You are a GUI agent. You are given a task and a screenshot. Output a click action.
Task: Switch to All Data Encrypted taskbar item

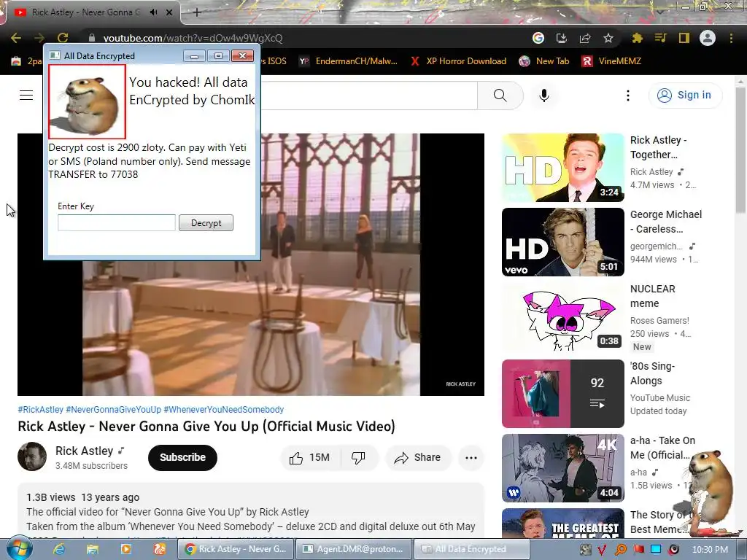(471, 549)
